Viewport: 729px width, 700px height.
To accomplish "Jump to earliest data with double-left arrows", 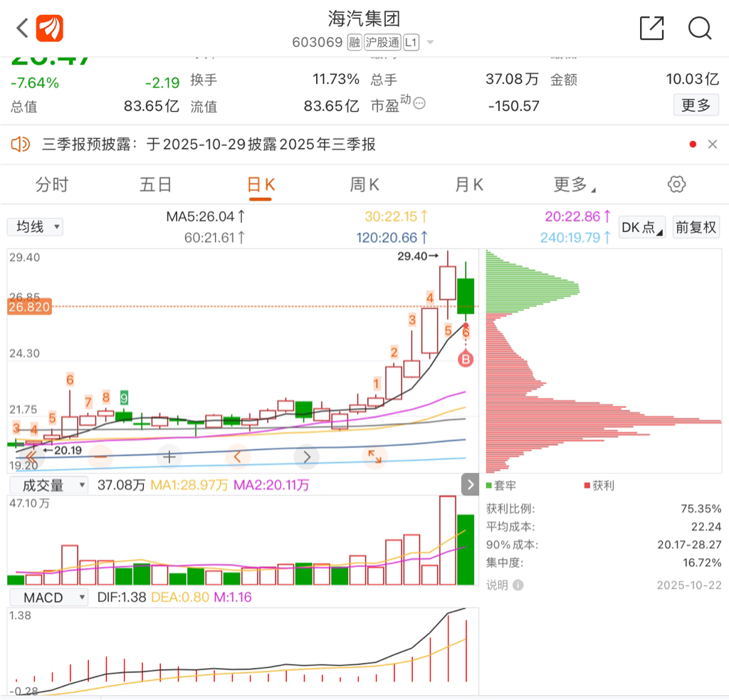I will [x=31, y=457].
